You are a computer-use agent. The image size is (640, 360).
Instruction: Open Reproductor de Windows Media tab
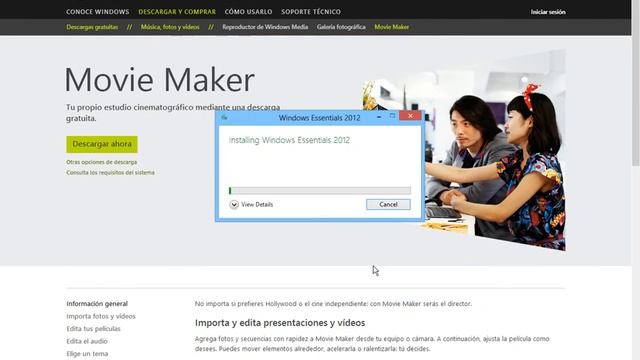point(265,27)
